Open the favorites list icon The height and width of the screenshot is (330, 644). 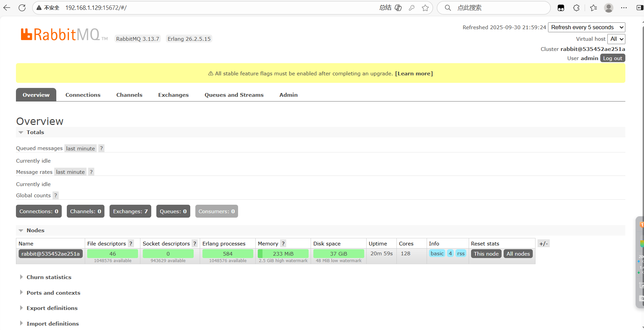(593, 8)
